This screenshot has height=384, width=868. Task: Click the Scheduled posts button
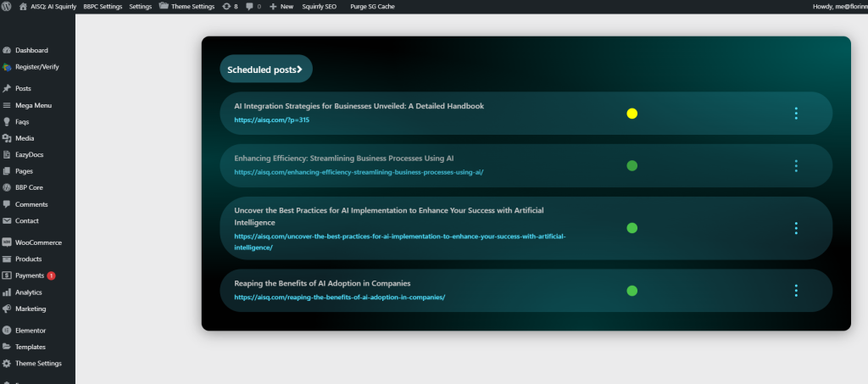265,70
